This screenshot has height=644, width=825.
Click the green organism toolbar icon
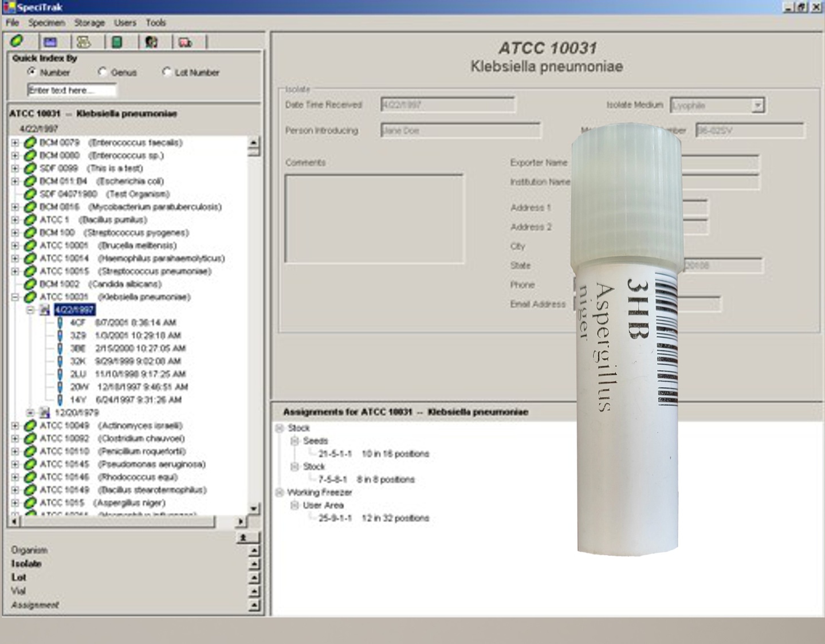[x=17, y=41]
